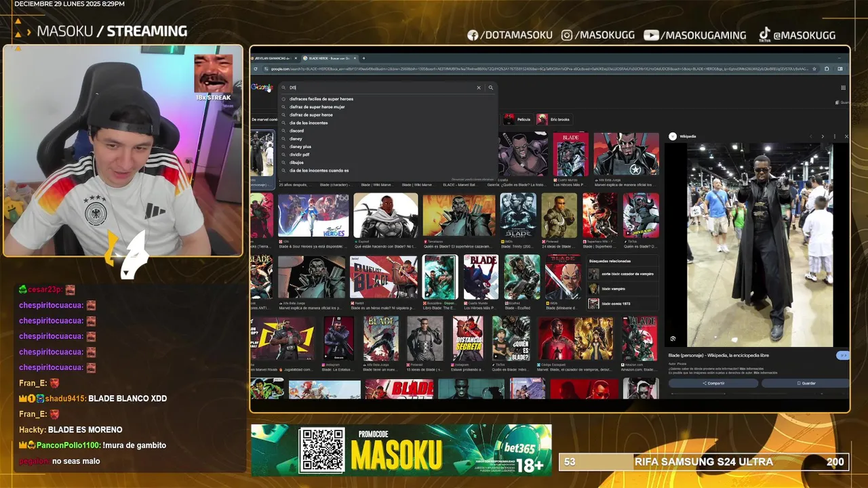Open the Distancia Secreta Instagram image
Image resolution: width=868 pixels, height=488 pixels.
pos(469,338)
